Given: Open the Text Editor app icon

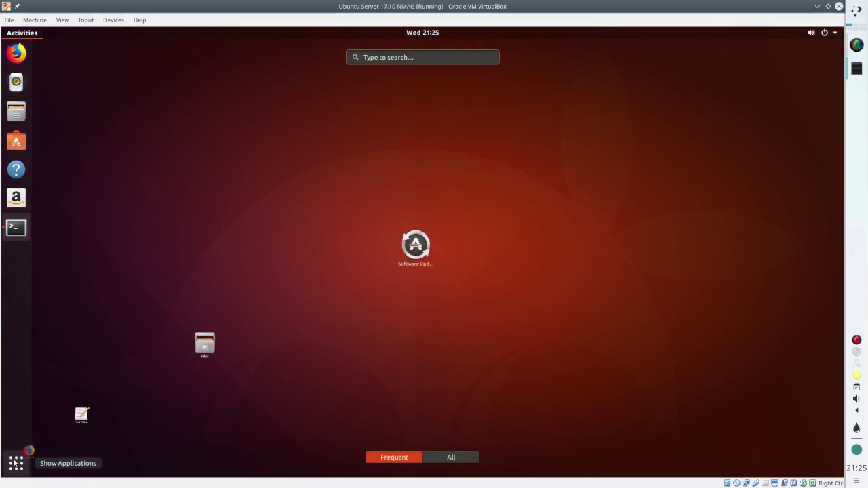Looking at the screenshot, I should (x=81, y=415).
